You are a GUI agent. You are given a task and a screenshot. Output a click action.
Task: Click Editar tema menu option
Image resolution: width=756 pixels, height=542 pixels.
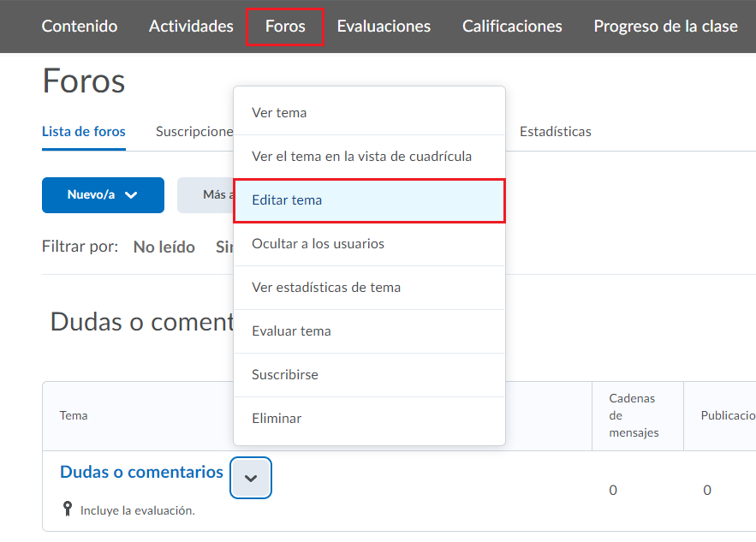(287, 200)
